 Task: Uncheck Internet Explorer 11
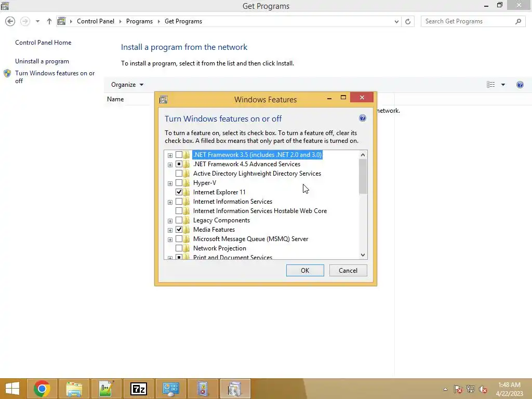pos(179,192)
